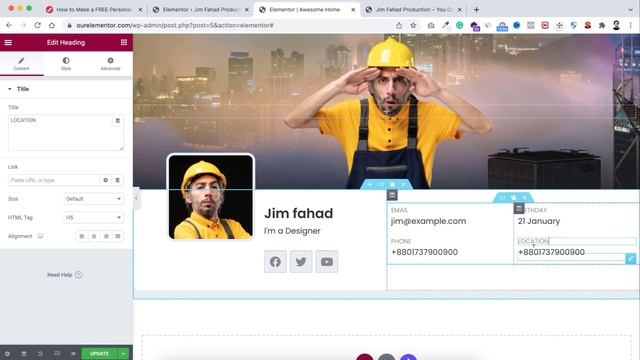The width and height of the screenshot is (640, 360).
Task: Open Responsive mode icon in footer
Action: pyautogui.click(x=57, y=354)
